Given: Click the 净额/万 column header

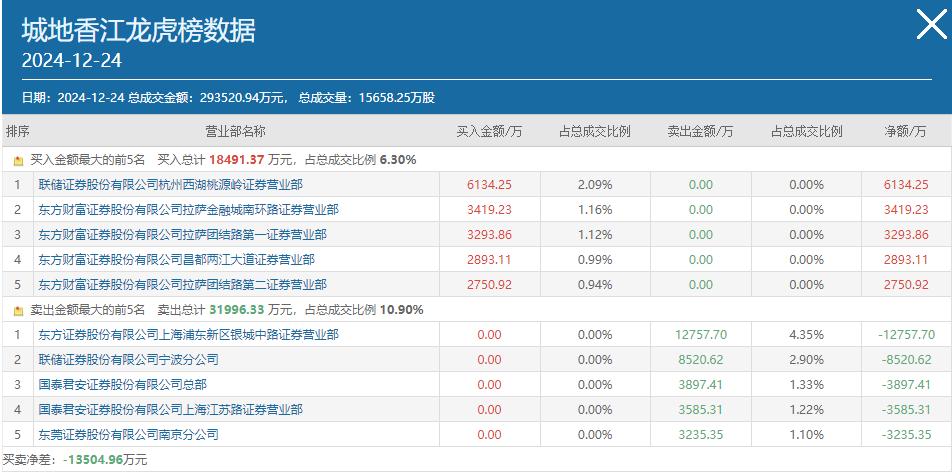Looking at the screenshot, I should pos(905,132).
